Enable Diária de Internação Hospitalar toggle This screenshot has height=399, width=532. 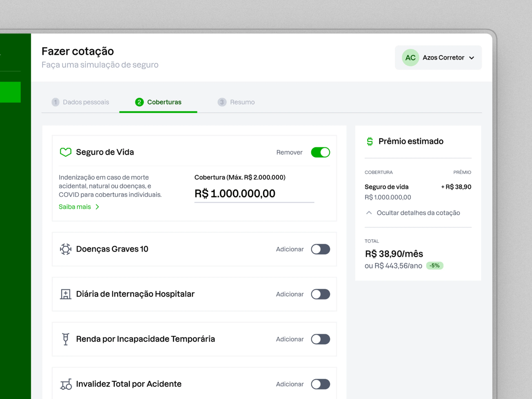pyautogui.click(x=320, y=294)
